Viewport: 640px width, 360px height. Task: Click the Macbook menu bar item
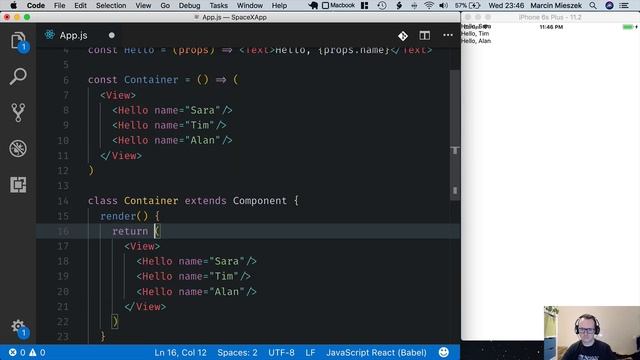pyautogui.click(x=338, y=6)
